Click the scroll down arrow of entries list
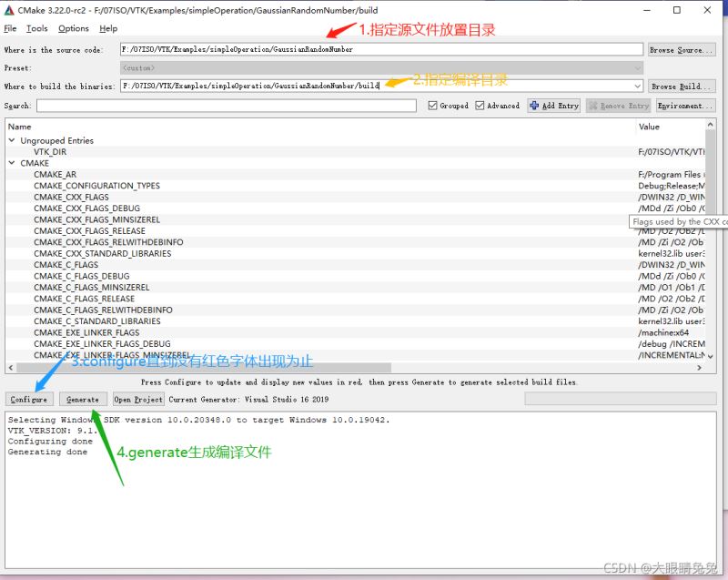Viewport: 728px width, 580px height. pyautogui.click(x=710, y=356)
